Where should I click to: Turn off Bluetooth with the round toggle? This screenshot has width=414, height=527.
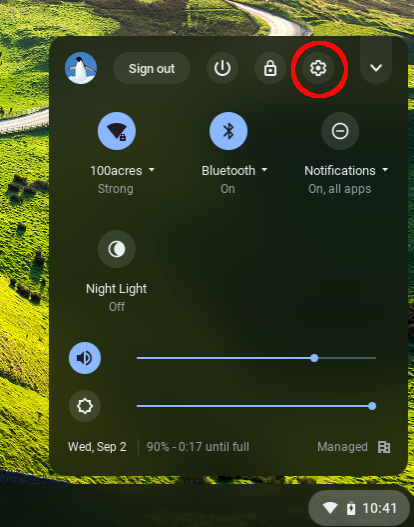click(229, 131)
